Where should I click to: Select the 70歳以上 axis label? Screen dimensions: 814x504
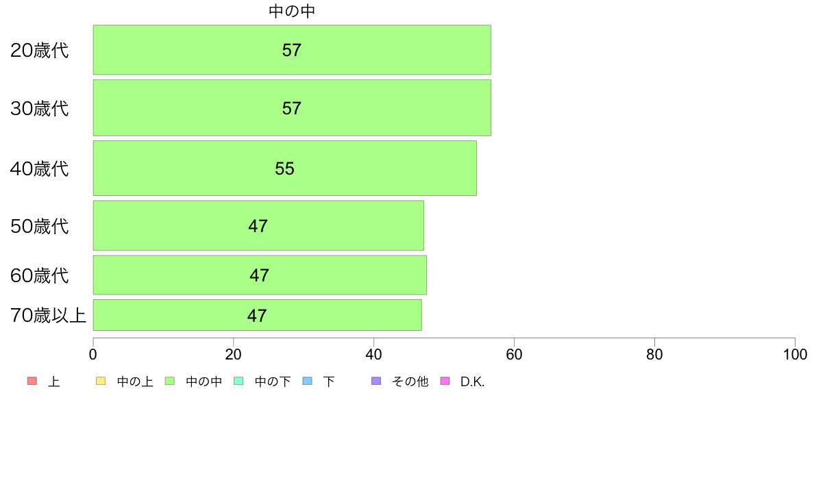pyautogui.click(x=48, y=316)
